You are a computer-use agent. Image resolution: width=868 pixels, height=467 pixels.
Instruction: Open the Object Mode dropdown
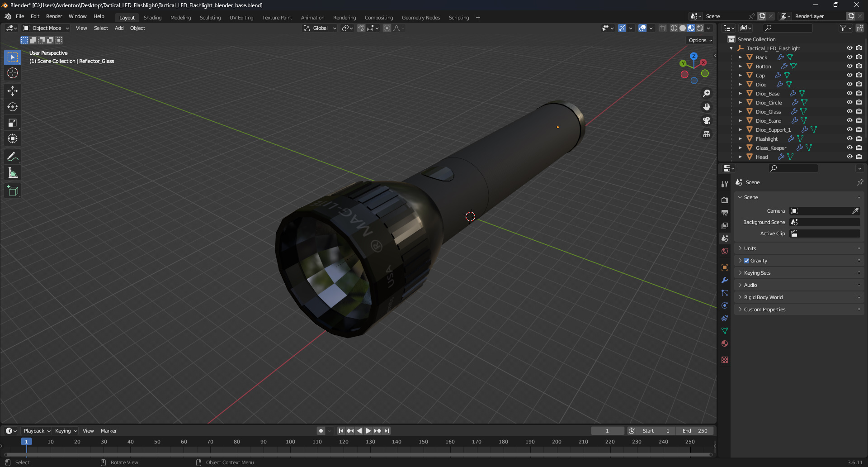[x=46, y=28]
